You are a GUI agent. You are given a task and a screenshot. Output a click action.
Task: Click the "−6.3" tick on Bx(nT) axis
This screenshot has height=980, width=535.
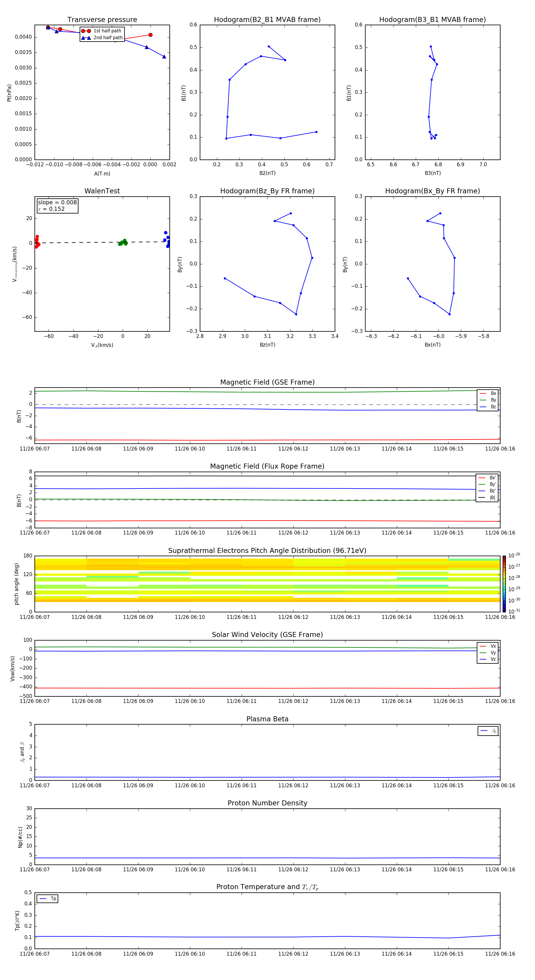371,336
